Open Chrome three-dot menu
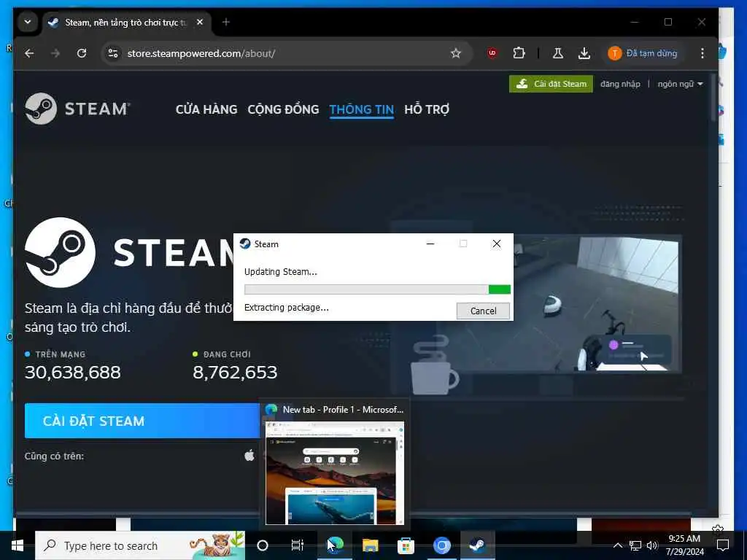The height and width of the screenshot is (560, 747). pyautogui.click(x=703, y=53)
